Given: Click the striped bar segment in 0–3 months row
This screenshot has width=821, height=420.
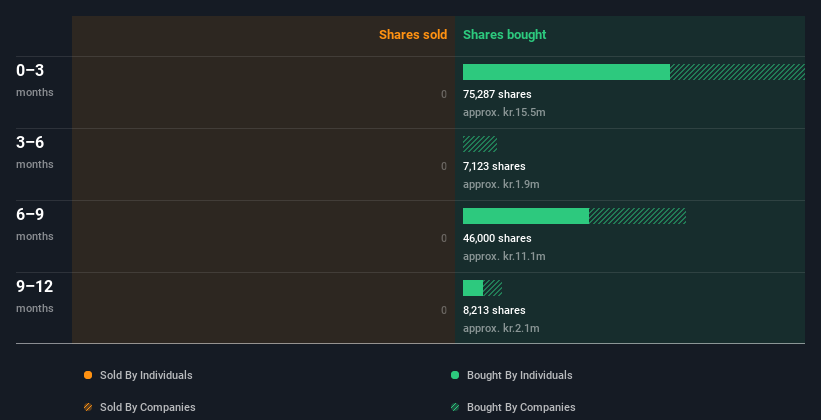Looking at the screenshot, I should point(737,72).
